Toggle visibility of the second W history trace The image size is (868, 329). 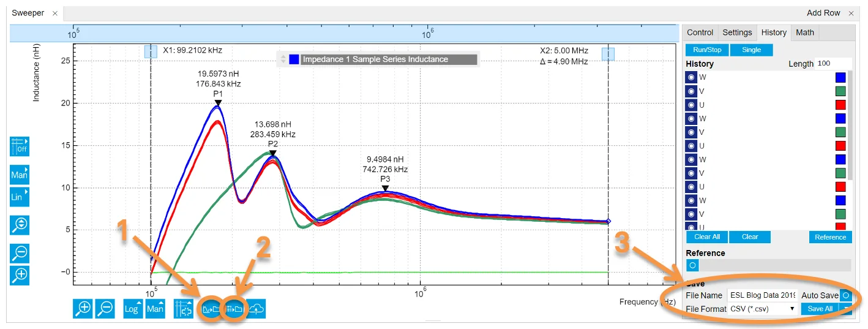[x=691, y=118]
